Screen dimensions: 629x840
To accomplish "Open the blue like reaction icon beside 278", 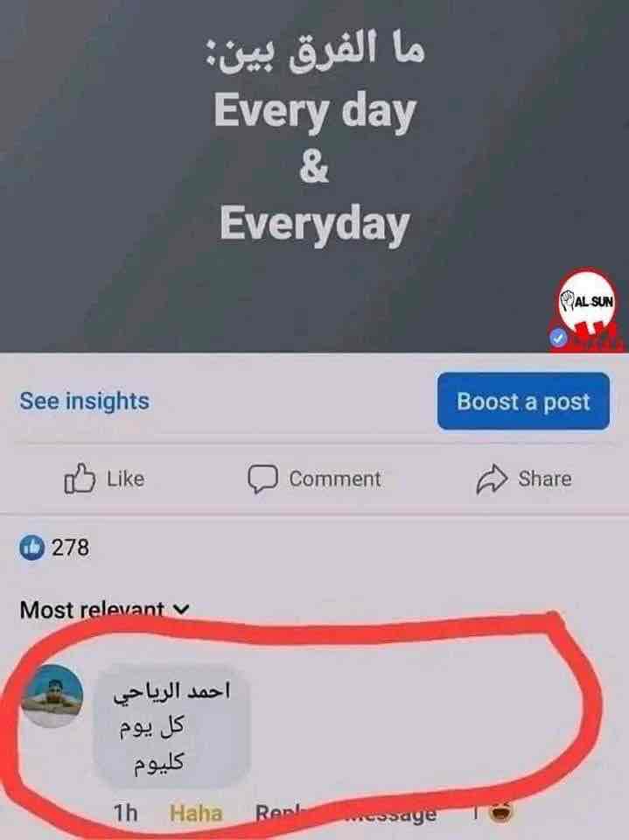I will coord(31,548).
